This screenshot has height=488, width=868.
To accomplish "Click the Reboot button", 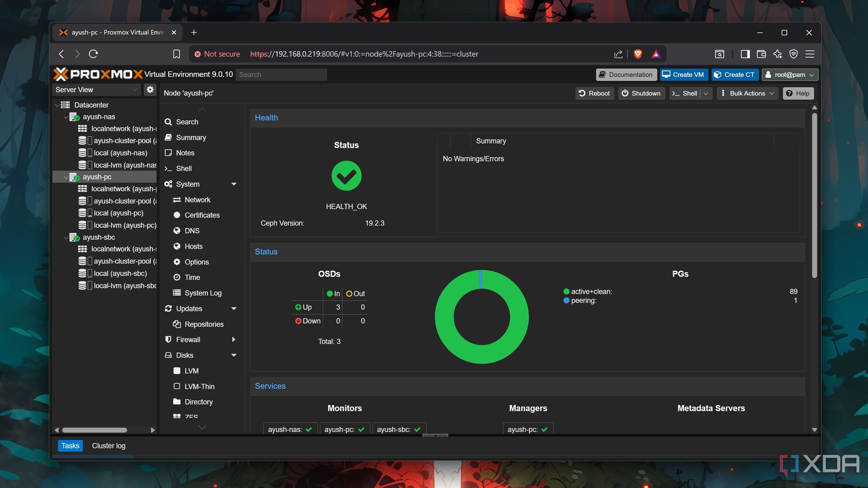I will tap(594, 93).
